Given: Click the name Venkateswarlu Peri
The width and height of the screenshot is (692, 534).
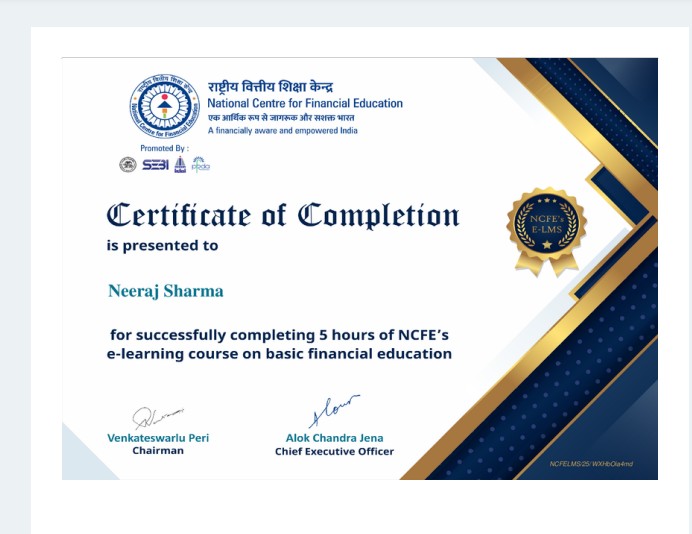Looking at the screenshot, I should [158, 438].
